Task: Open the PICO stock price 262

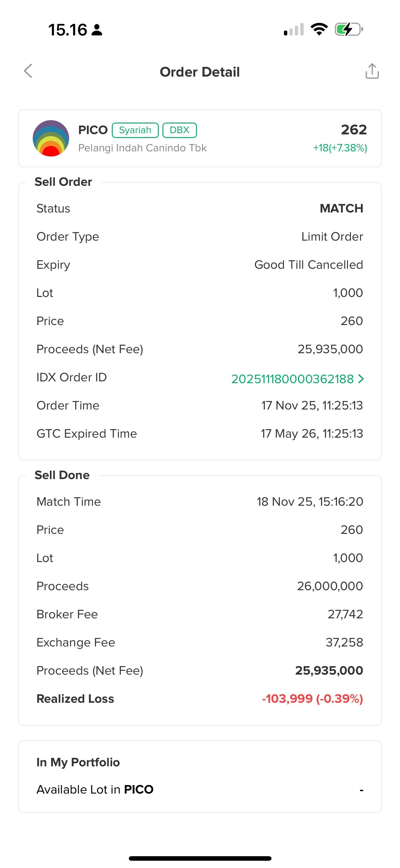Action: tap(353, 130)
